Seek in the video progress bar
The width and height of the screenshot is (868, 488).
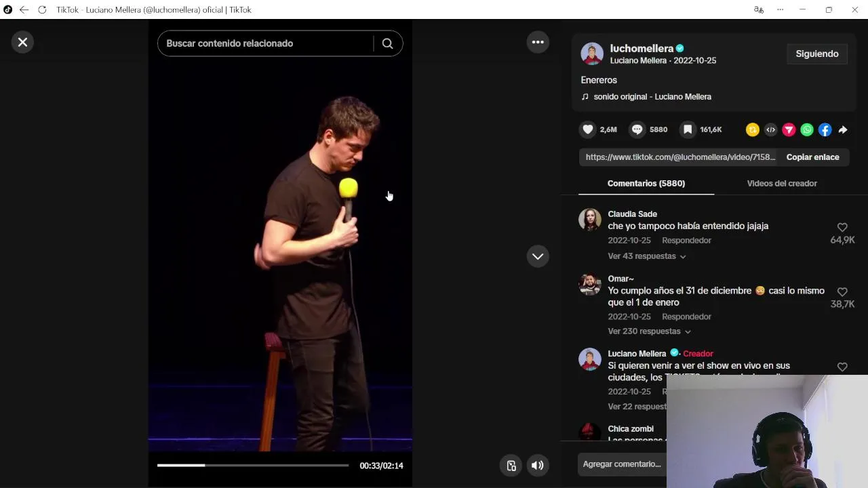click(253, 466)
